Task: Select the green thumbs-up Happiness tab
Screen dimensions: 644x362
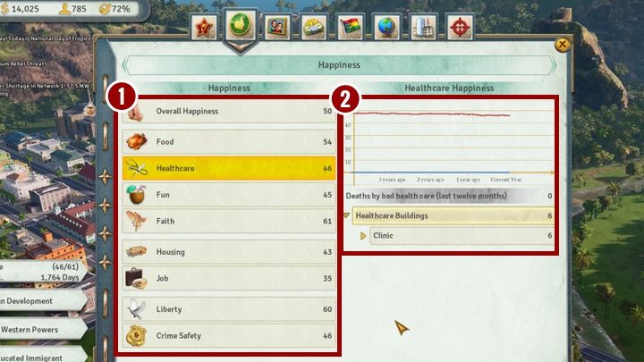Action: click(241, 24)
